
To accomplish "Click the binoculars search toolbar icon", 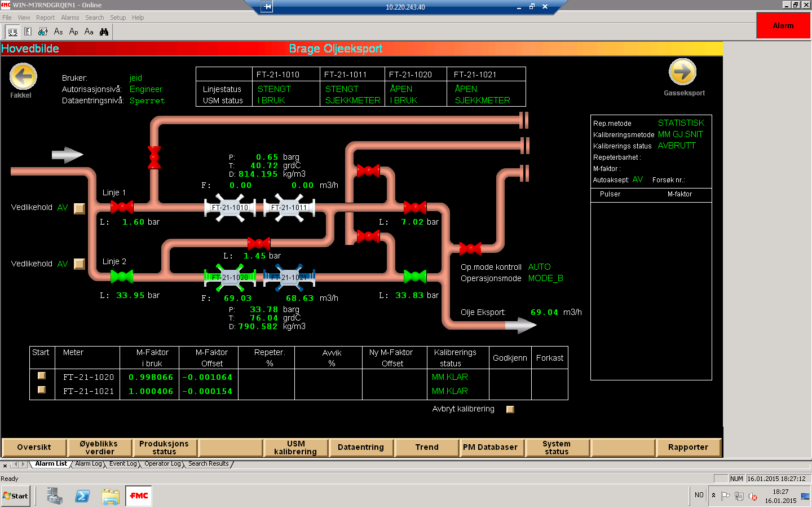I will click(x=104, y=32).
